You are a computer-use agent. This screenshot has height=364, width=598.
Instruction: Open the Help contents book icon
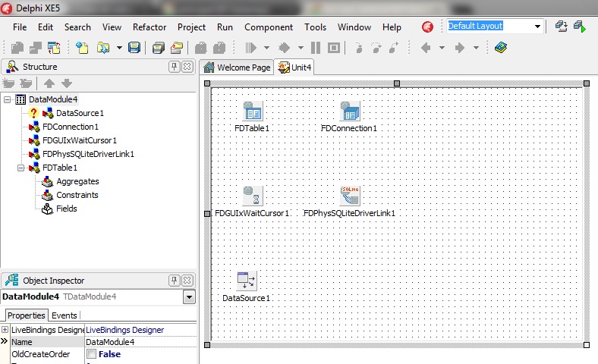coord(501,48)
